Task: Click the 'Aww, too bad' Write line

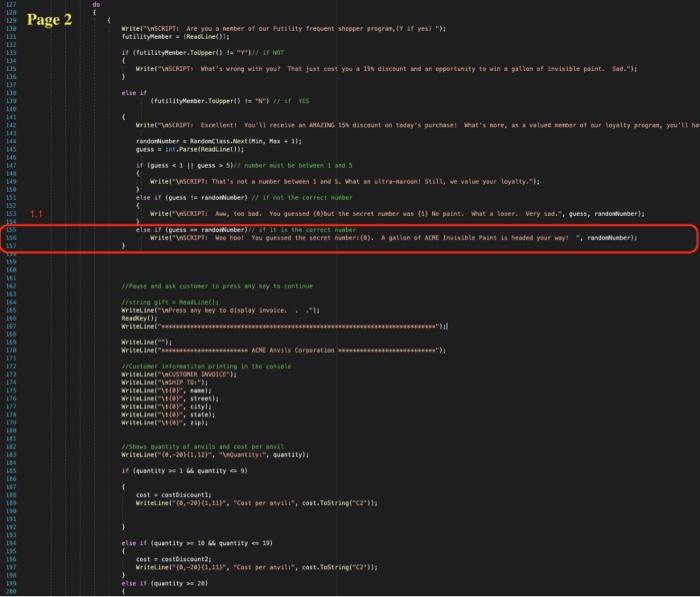Action: coord(397,213)
